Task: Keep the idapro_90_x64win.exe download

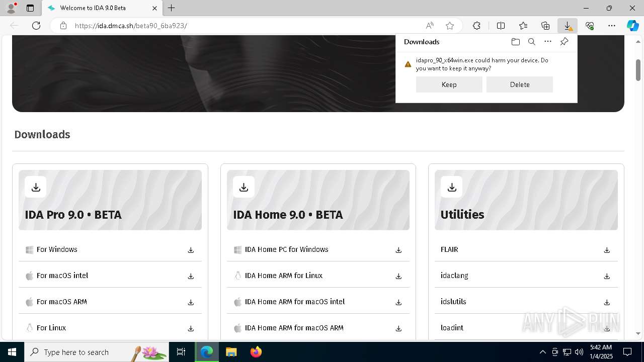Action: click(449, 84)
